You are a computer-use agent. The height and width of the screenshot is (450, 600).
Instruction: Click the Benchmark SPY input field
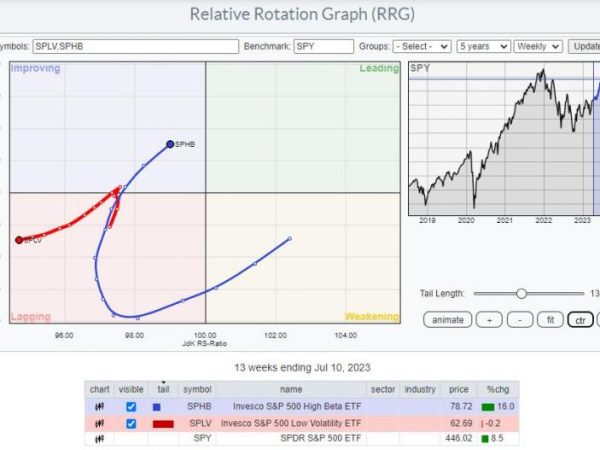tap(324, 47)
